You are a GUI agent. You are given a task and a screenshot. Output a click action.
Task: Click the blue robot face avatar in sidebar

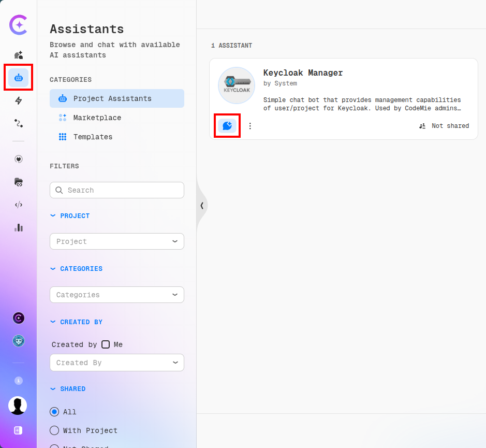click(x=19, y=341)
